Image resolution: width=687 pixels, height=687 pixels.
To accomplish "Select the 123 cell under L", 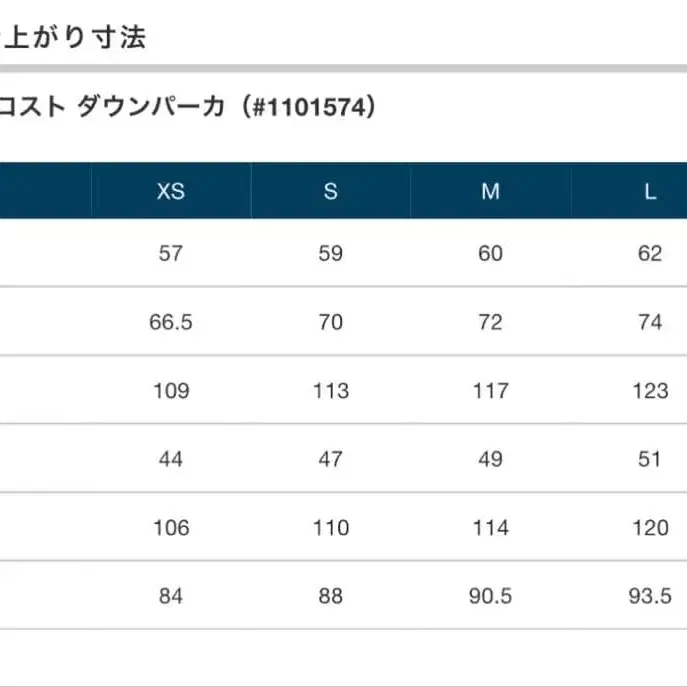I will [650, 390].
